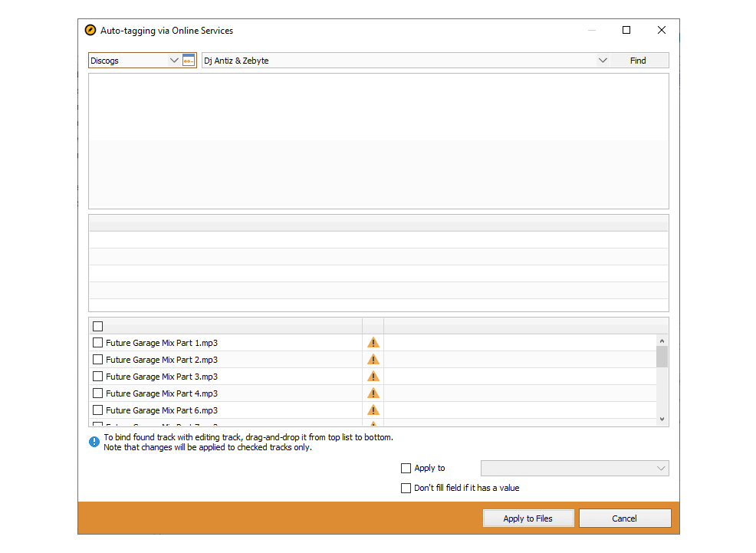
Task: Open the Apply to target dropdown
Action: [x=661, y=468]
